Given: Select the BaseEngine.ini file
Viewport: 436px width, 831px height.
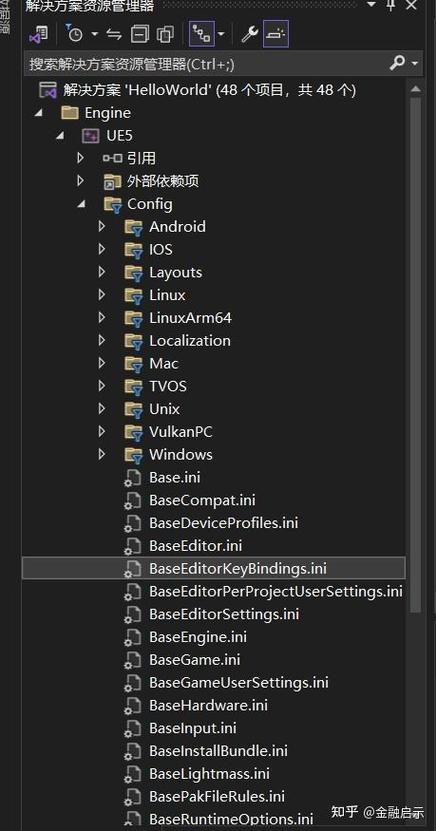Looking at the screenshot, I should 198,636.
